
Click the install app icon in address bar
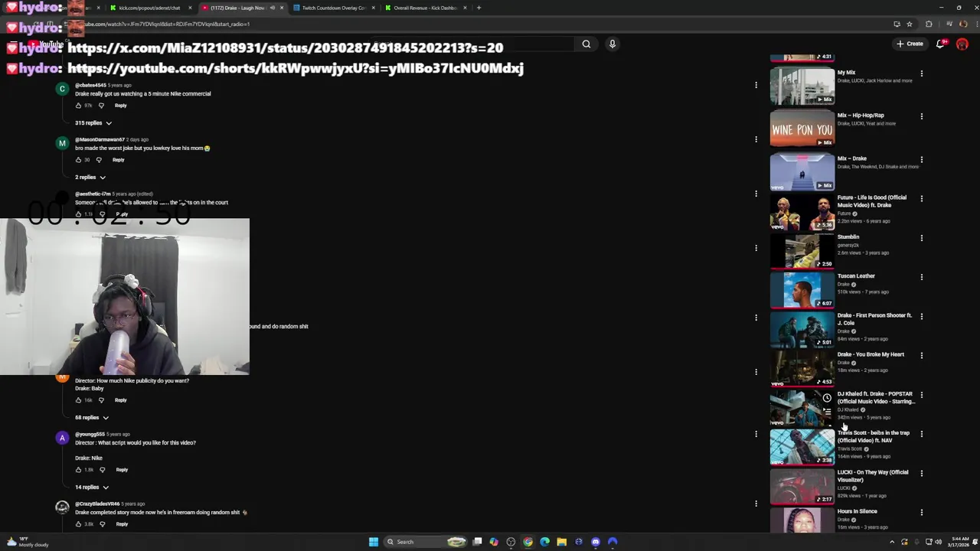pos(897,24)
